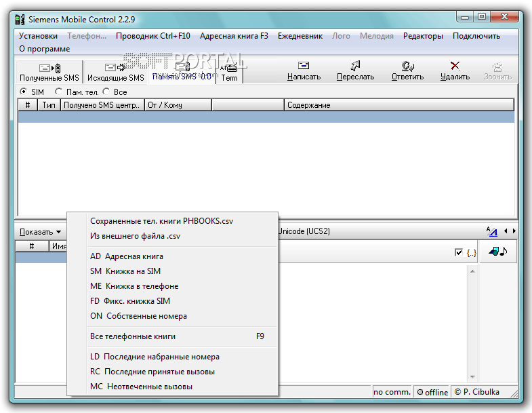532x413 pixels.
Task: Click the right arrow next to font icon
Action: [x=514, y=231]
